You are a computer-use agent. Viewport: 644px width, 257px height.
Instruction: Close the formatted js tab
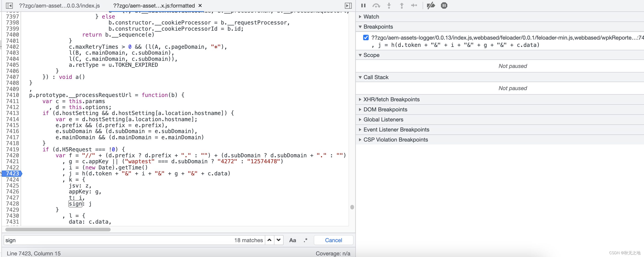(200, 5)
